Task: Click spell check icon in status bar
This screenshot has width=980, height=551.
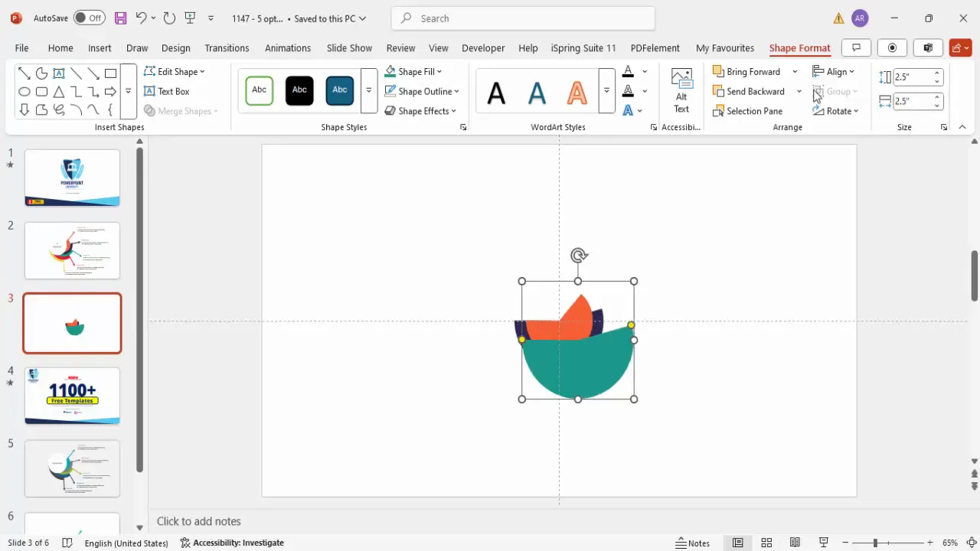Action: tap(67, 543)
